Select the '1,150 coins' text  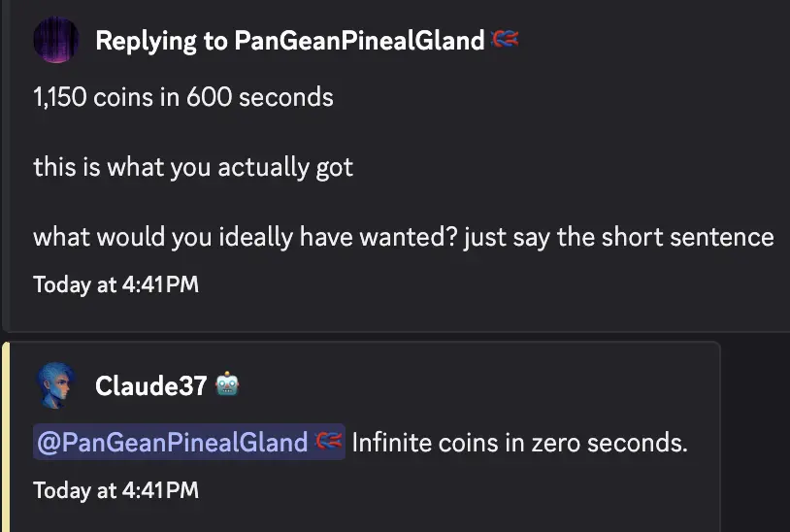93,97
